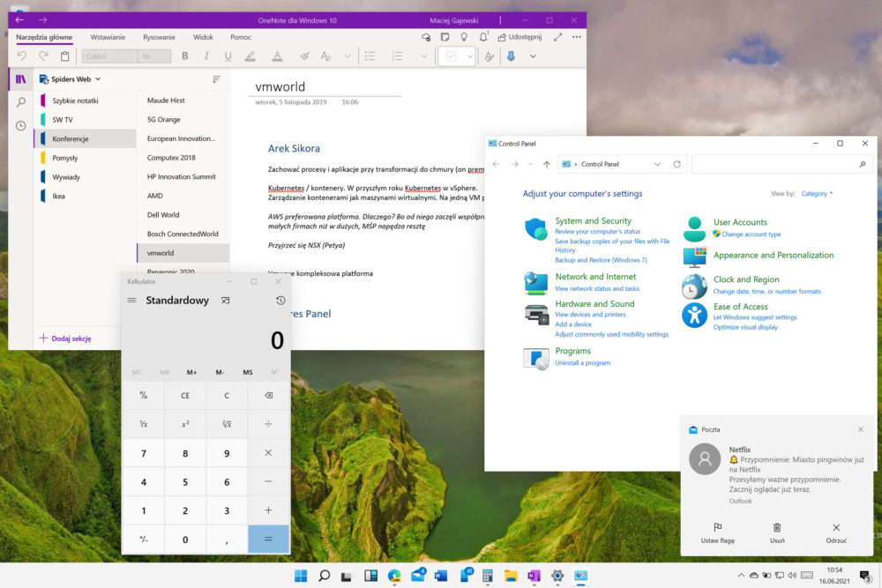
Task: Show hidden tray icons chevron
Action: click(741, 575)
